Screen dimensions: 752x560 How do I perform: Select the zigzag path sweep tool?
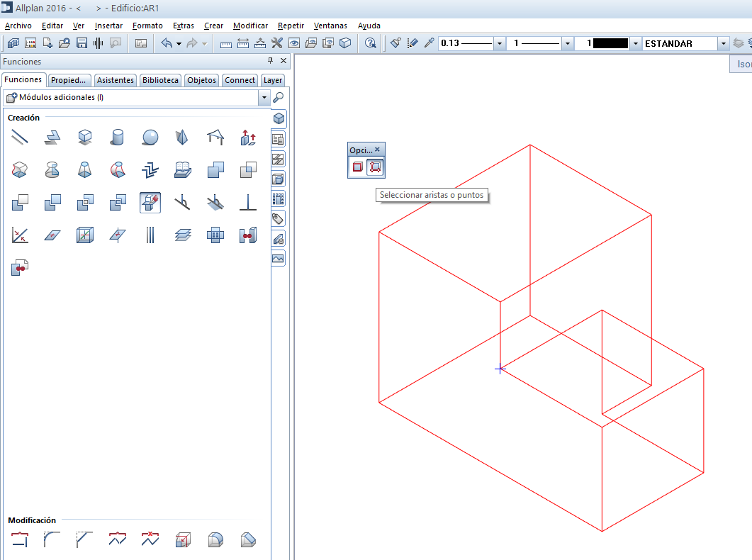(x=150, y=169)
